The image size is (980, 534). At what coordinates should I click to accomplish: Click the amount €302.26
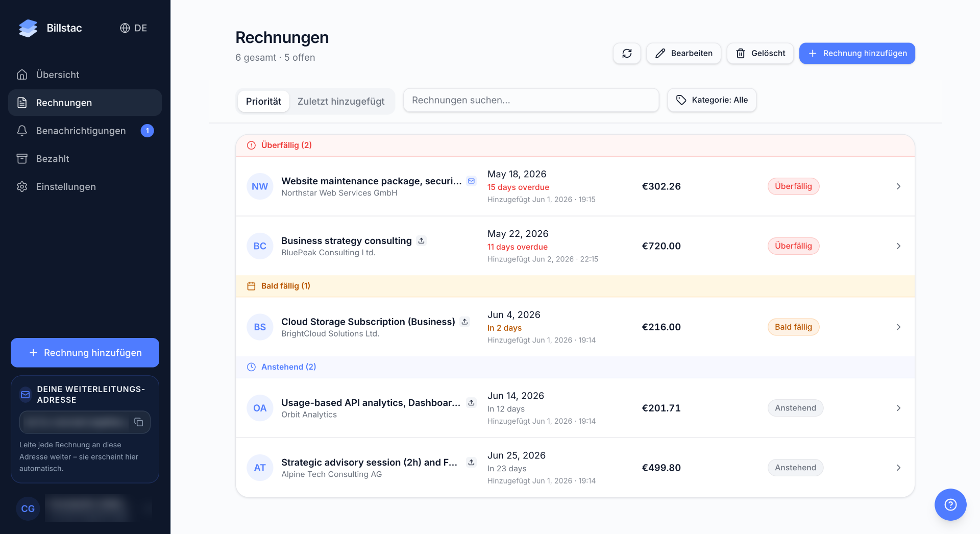[x=661, y=186]
